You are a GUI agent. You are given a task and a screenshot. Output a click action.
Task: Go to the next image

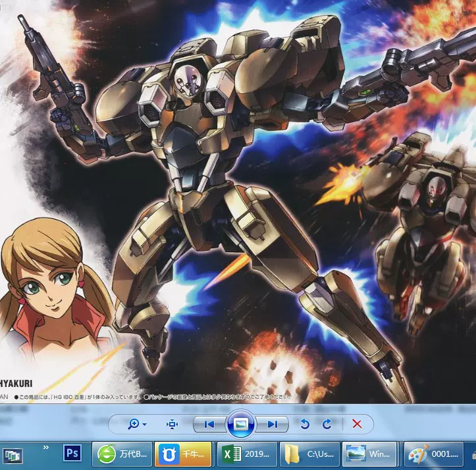pyautogui.click(x=272, y=424)
